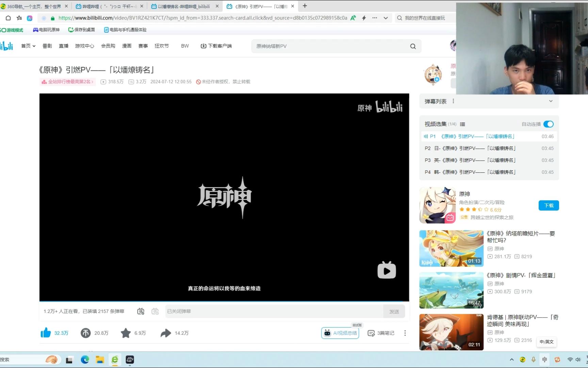The height and width of the screenshot is (368, 588).
Task: Click the uploader avatar above the playlist
Action: click(433, 74)
